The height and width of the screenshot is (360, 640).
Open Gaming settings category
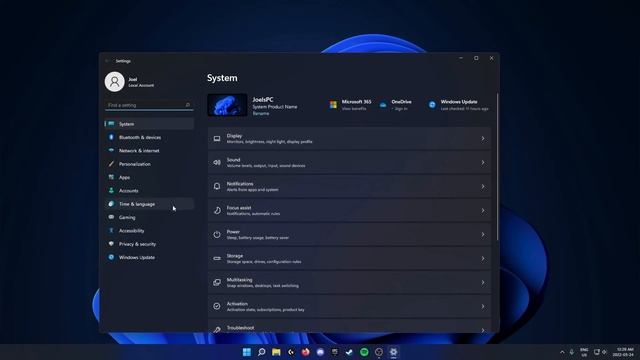tap(149, 217)
